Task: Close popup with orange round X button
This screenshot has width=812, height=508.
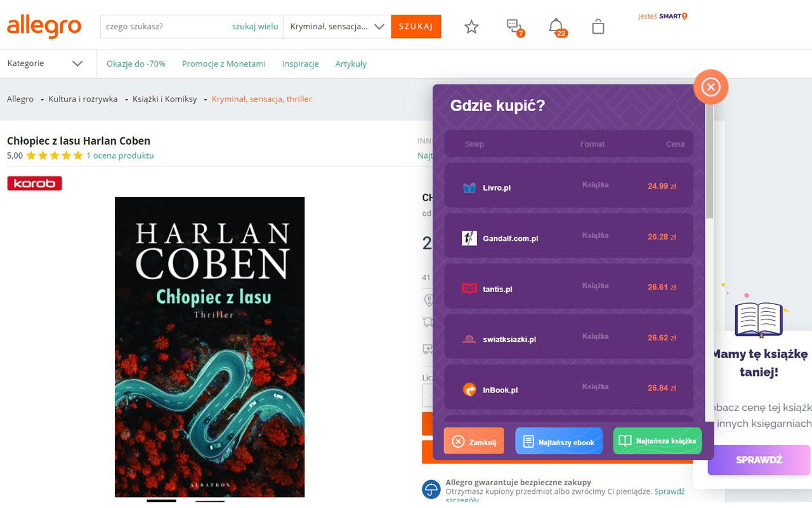Action: coord(710,86)
